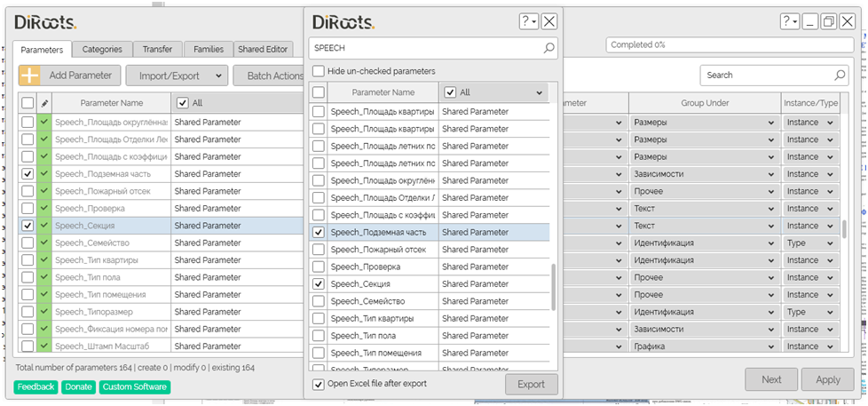
Task: Click the Donate link button
Action: 78,387
